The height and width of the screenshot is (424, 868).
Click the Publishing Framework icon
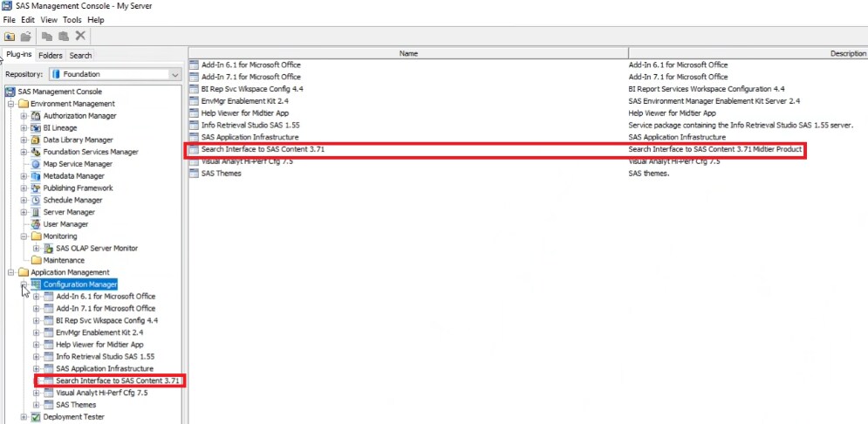tap(36, 188)
